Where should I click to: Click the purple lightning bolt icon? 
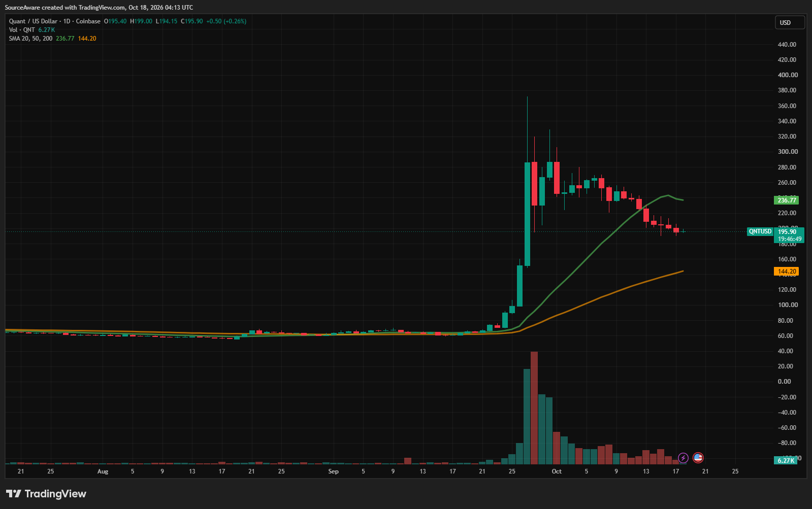coord(683,458)
